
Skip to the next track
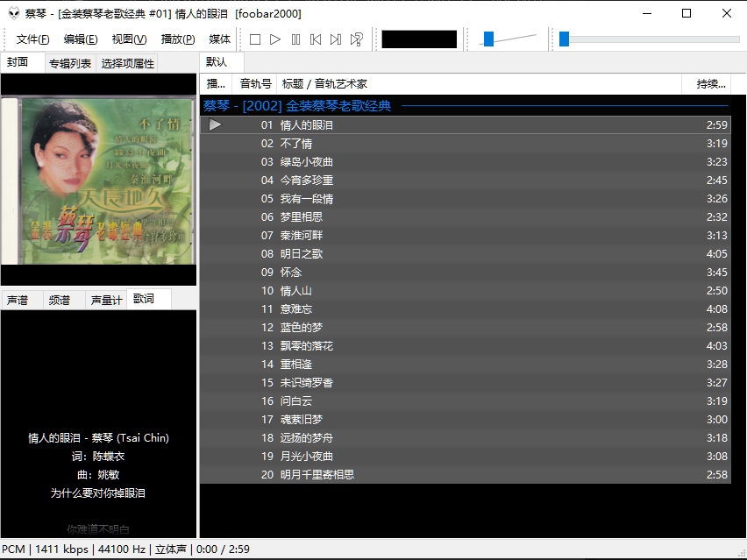tap(336, 39)
